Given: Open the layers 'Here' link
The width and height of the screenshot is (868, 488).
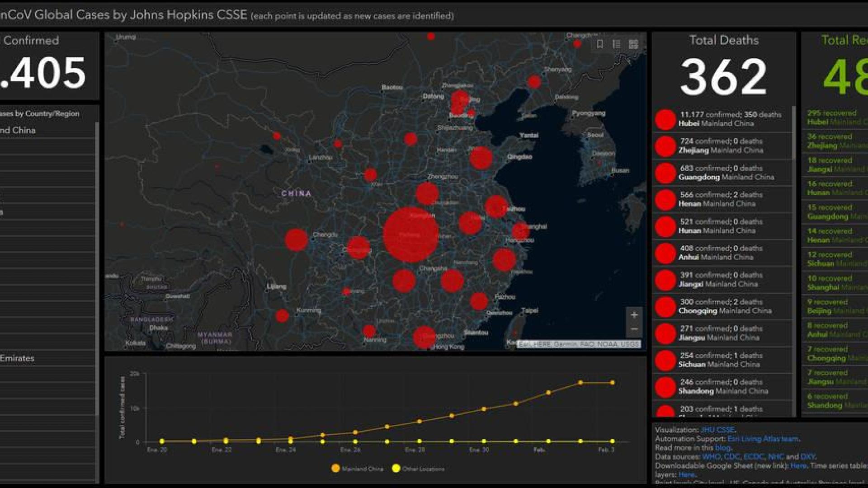Looking at the screenshot, I should (687, 474).
